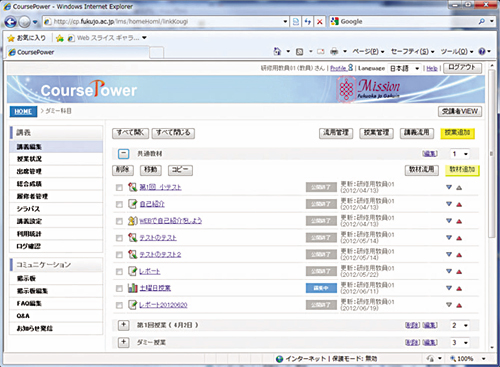This screenshot has width=500, height=367.
Task: Open the Language dropdown set to 日本語
Action: coord(405,68)
